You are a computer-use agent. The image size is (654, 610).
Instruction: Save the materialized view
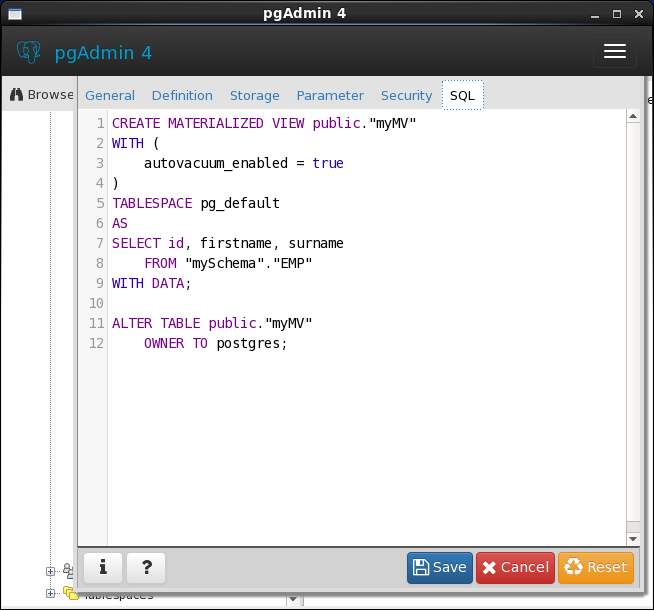click(440, 567)
